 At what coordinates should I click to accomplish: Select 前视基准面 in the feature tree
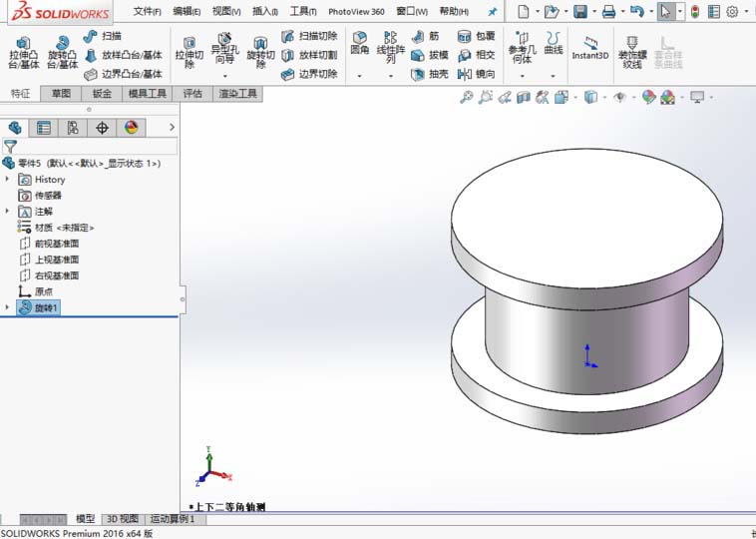49,244
